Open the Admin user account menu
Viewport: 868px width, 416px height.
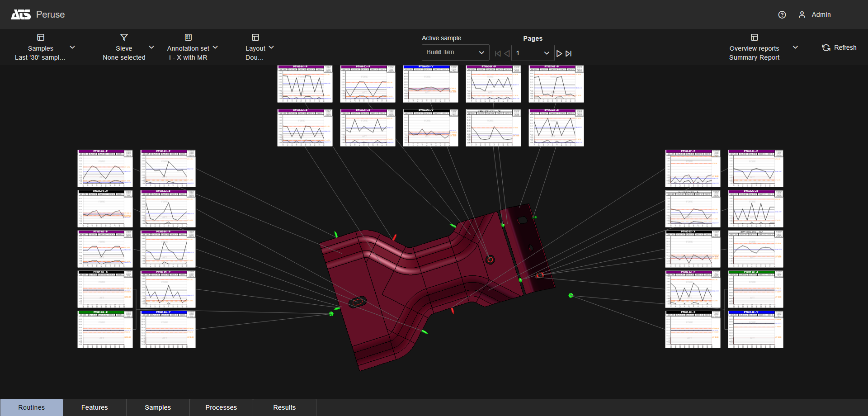[815, 15]
